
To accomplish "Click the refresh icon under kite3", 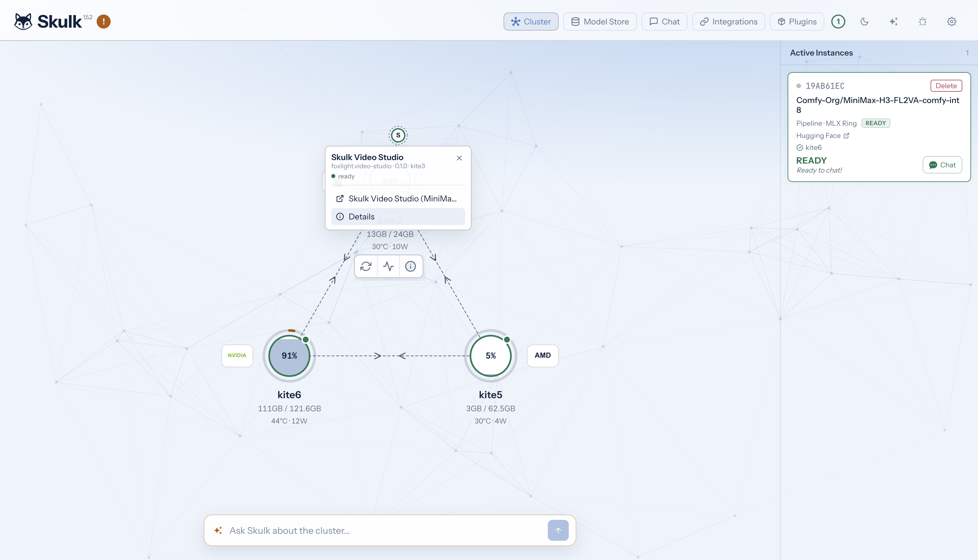I will pos(366,266).
